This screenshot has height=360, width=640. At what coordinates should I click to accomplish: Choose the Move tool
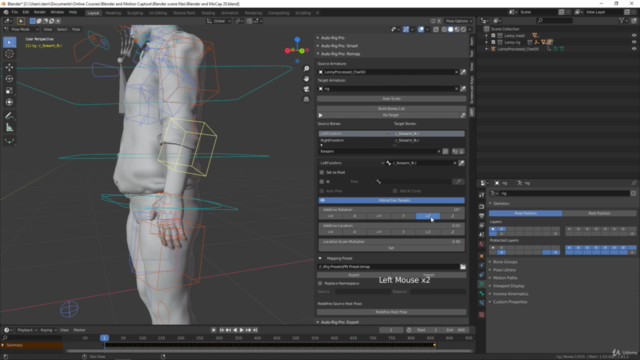(x=9, y=67)
